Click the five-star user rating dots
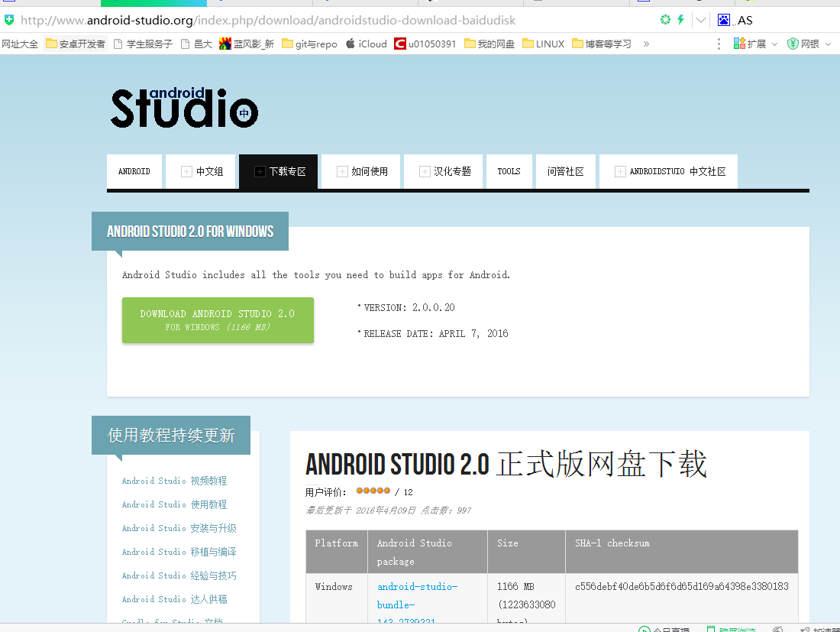 click(x=373, y=491)
